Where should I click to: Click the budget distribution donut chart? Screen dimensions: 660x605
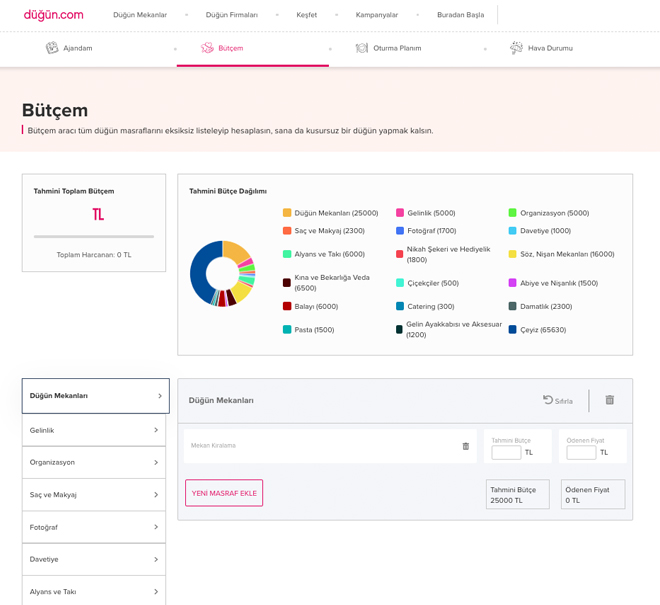(222, 273)
